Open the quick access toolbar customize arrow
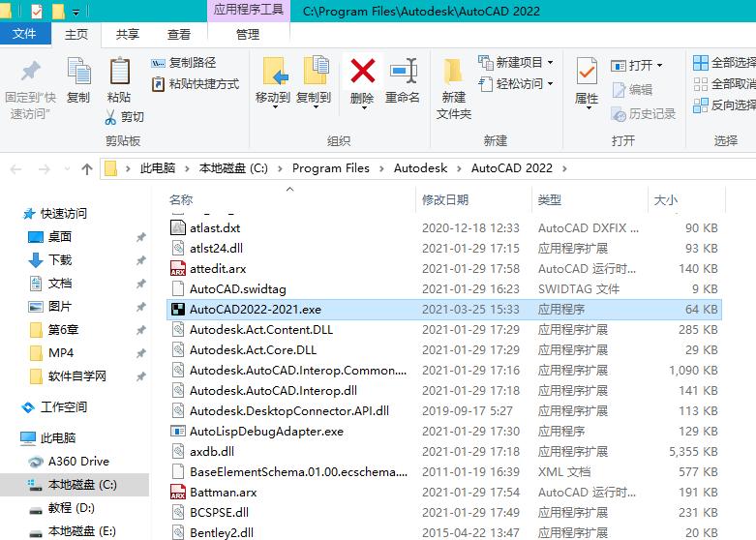Screen dimensions: 756x540 (x=76, y=12)
